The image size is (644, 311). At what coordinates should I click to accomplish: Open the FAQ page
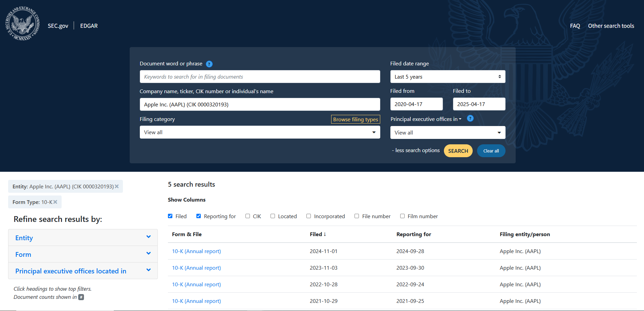pyautogui.click(x=575, y=26)
